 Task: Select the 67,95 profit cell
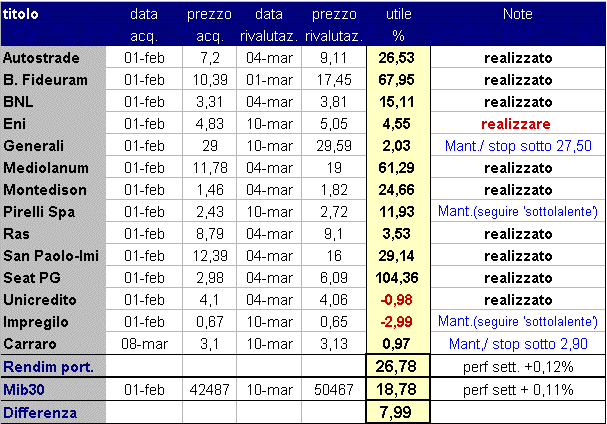pos(396,80)
